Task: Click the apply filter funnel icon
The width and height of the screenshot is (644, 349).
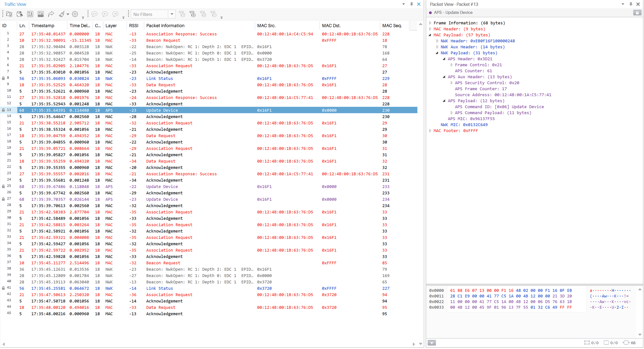Action: point(182,14)
